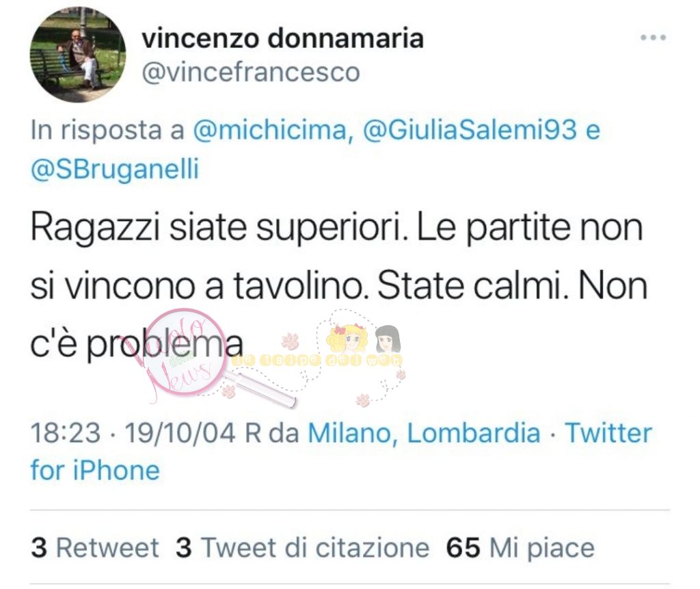Open the @michicima mention
This screenshot has width=700, height=589.
[269, 130]
